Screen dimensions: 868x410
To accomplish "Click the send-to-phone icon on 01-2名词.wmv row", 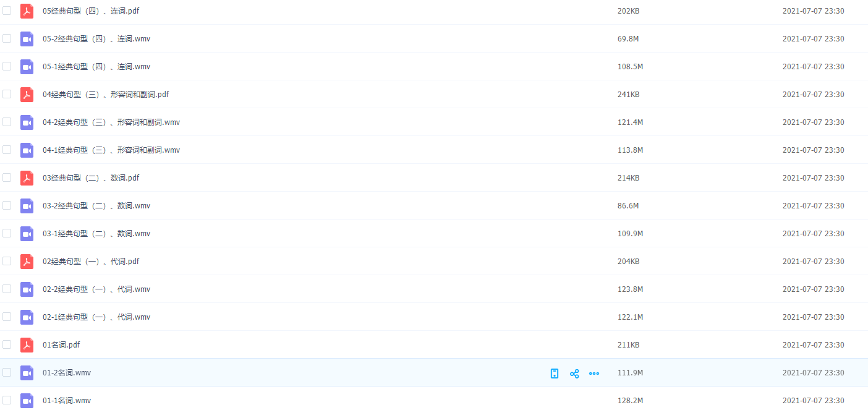I will click(555, 374).
